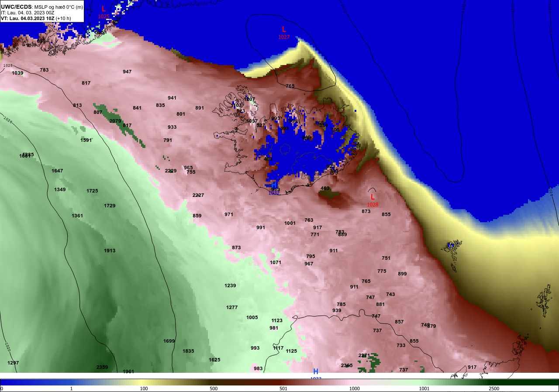This screenshot has width=559, height=392.
Task: Select the 881 height label
Action: coord(380,304)
